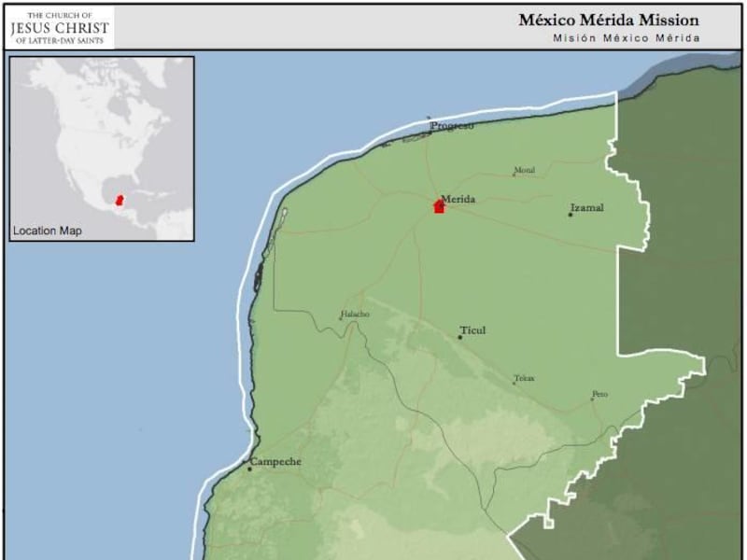Click the red Mérida mission home icon
Viewport: 747px width, 560px height.
[439, 207]
